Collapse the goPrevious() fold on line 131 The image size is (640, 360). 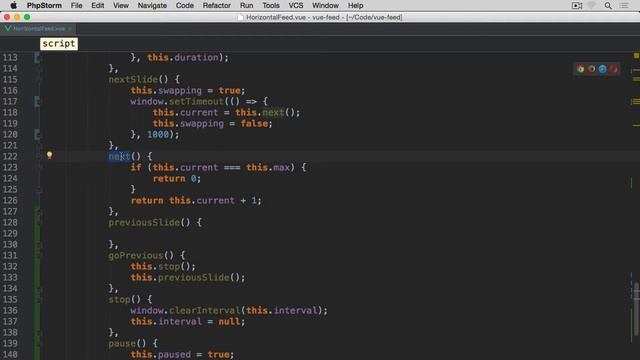[x=38, y=255]
